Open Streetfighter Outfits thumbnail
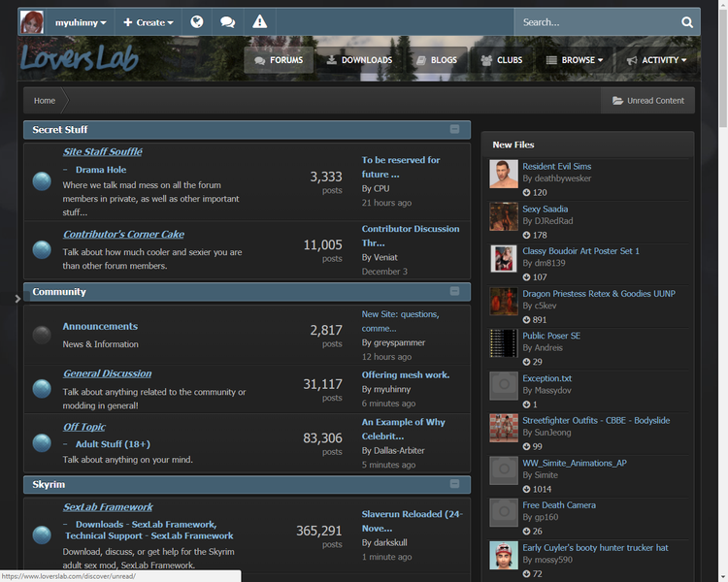 click(504, 428)
